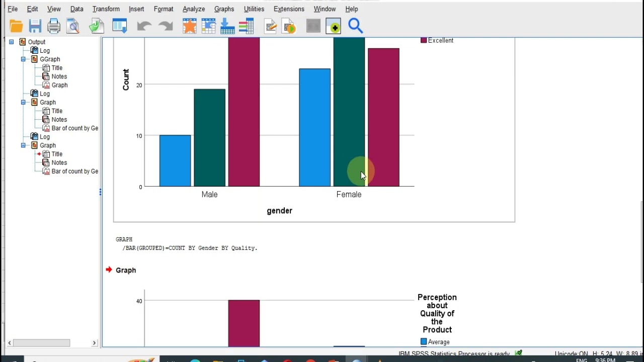Click the script editing pencil icon
The image size is (644, 362).
click(x=270, y=26)
